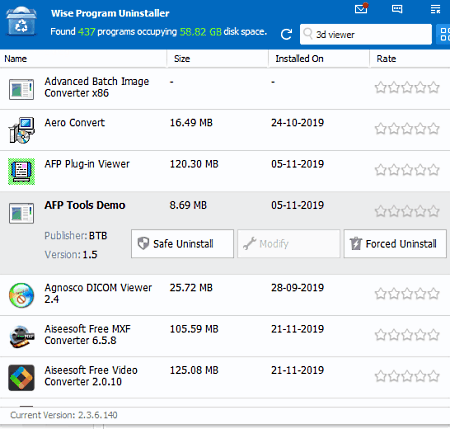Open the feedback chat icon
The height and width of the screenshot is (429, 450).
coord(397,9)
